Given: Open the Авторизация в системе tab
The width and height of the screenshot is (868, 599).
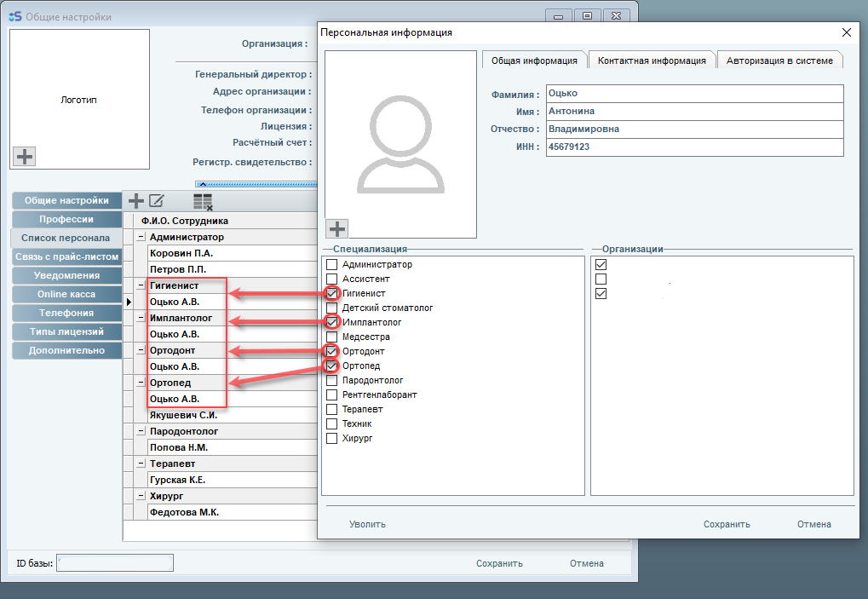Looking at the screenshot, I should (779, 60).
